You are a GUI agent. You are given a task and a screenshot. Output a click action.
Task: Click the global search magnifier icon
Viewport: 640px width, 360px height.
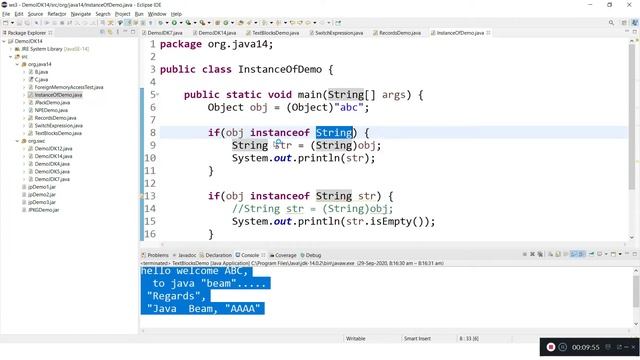611,23
